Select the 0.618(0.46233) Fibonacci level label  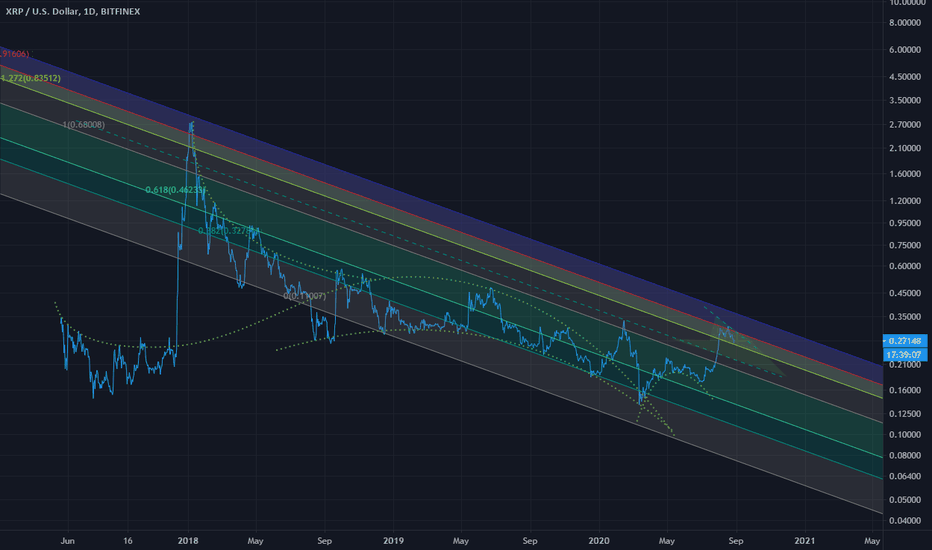(175, 190)
